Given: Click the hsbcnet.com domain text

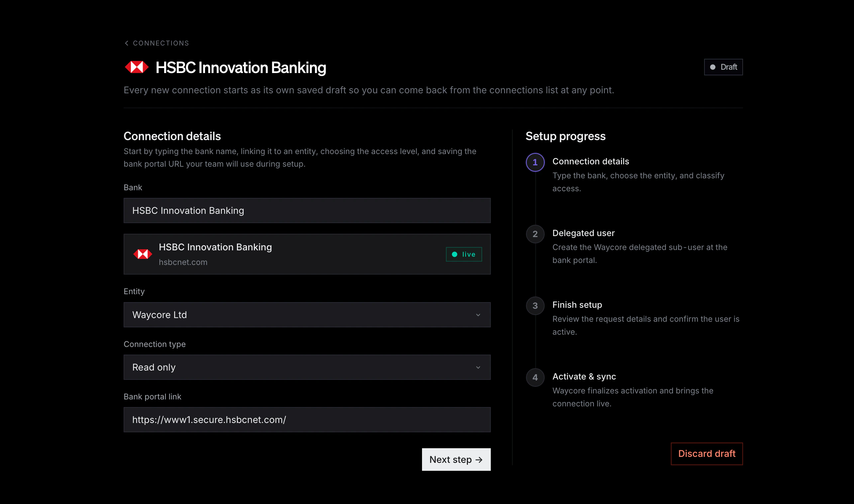Looking at the screenshot, I should [183, 262].
